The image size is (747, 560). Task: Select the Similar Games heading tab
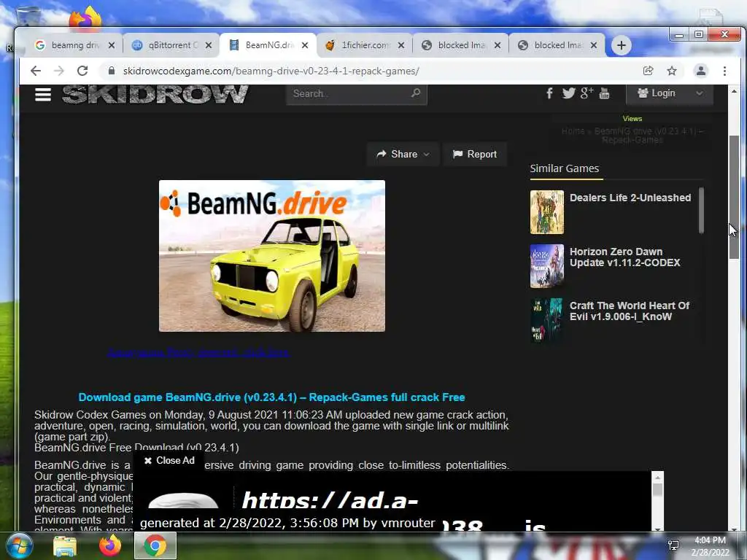tap(565, 168)
